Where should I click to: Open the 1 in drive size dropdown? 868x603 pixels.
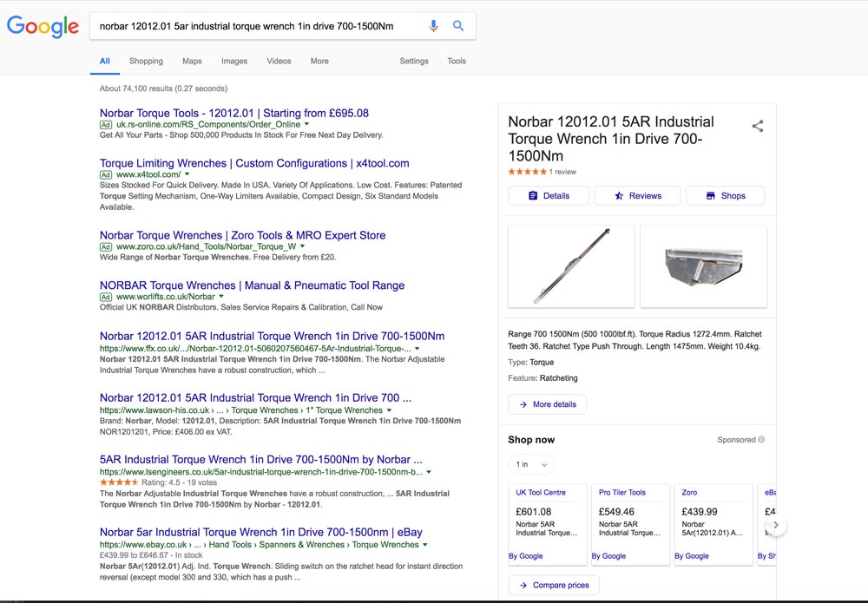(x=531, y=465)
